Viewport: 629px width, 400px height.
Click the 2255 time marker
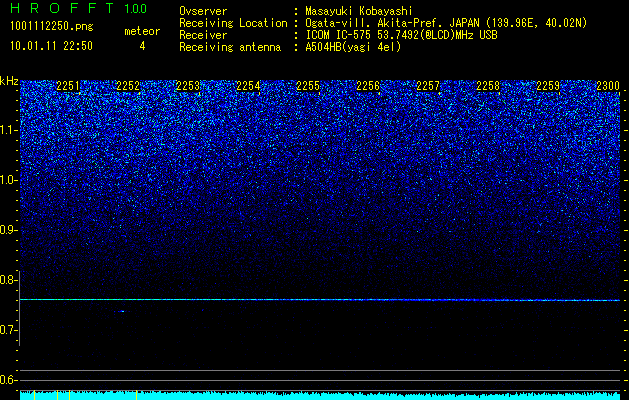[x=308, y=86]
